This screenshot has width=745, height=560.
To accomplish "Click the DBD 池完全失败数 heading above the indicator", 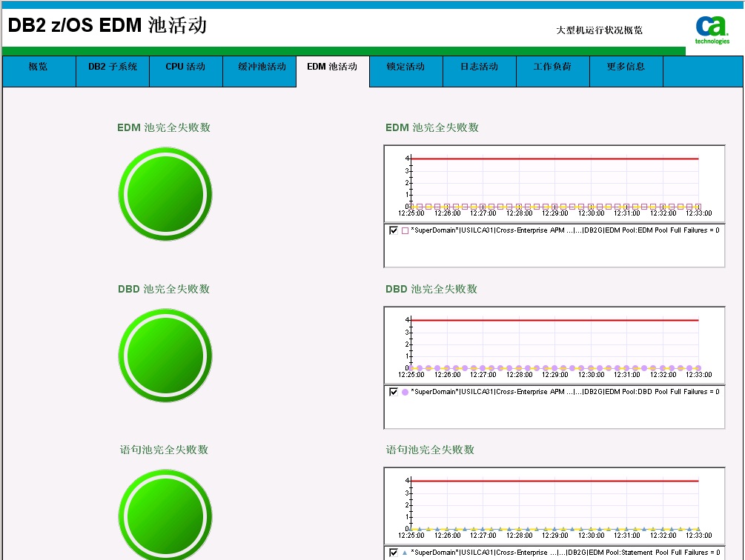I will point(164,289).
